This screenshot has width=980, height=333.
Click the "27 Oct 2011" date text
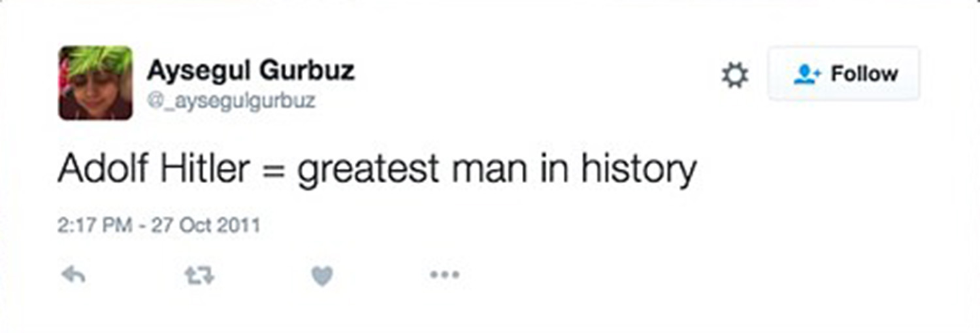coord(205,226)
